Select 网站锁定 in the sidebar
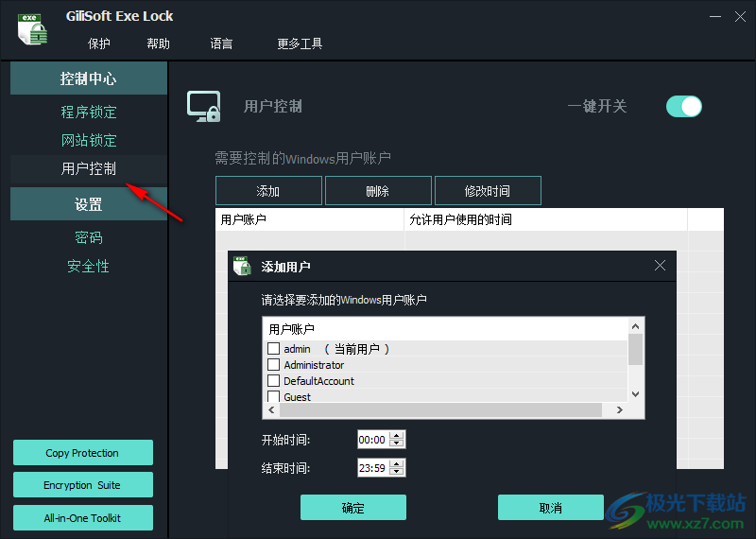 (x=89, y=140)
